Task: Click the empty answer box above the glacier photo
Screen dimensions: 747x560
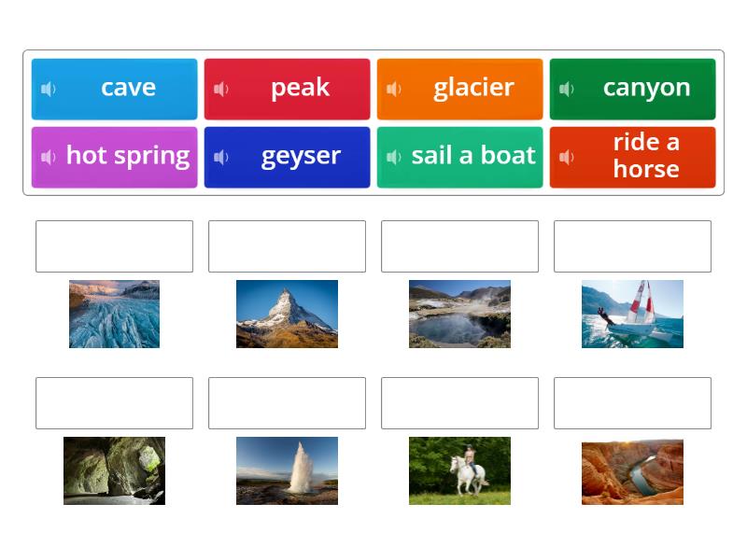Action: tap(114, 245)
